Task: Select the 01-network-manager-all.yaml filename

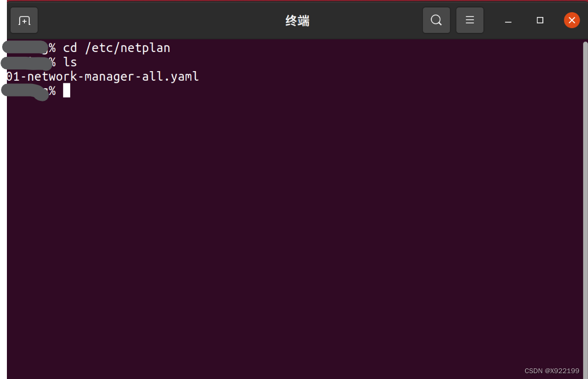Action: [x=101, y=76]
